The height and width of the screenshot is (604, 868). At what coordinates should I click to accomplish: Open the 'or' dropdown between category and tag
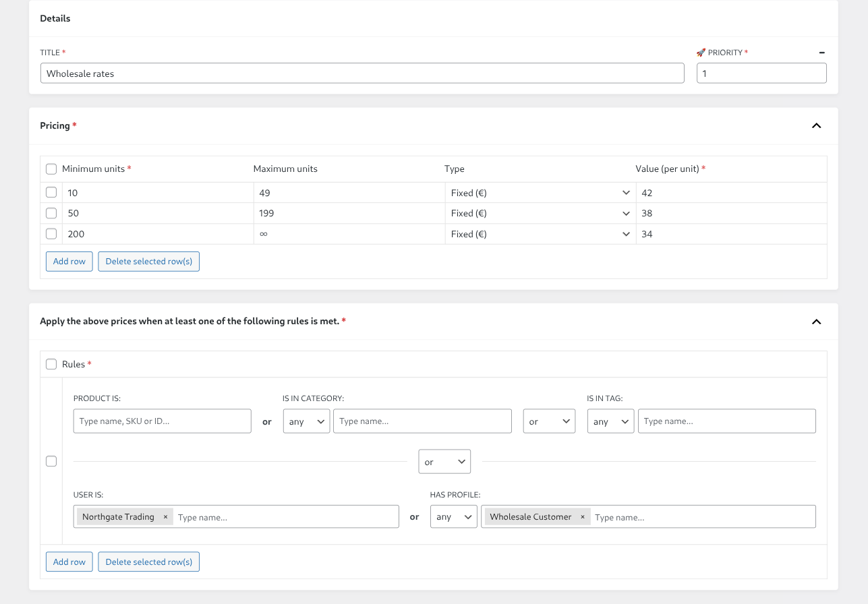(x=549, y=421)
